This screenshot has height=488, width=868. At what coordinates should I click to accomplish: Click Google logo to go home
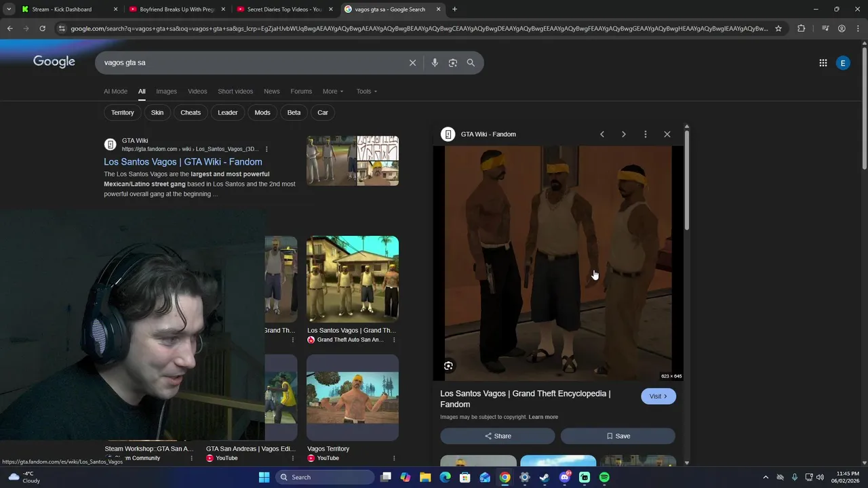click(x=54, y=62)
